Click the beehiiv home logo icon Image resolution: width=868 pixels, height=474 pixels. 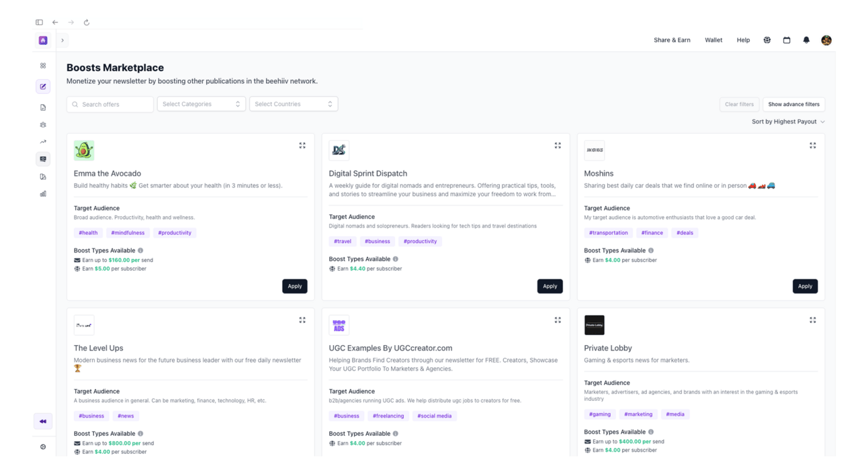pyautogui.click(x=43, y=40)
